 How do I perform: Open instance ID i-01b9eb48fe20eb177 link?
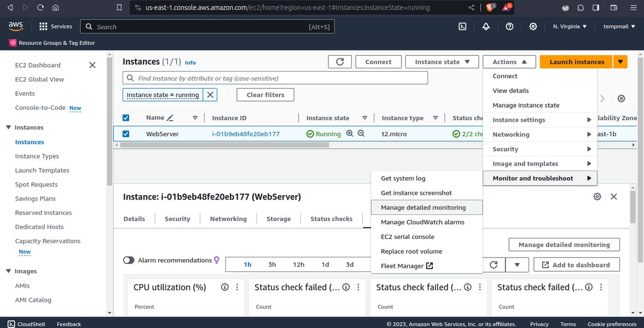pos(246,134)
